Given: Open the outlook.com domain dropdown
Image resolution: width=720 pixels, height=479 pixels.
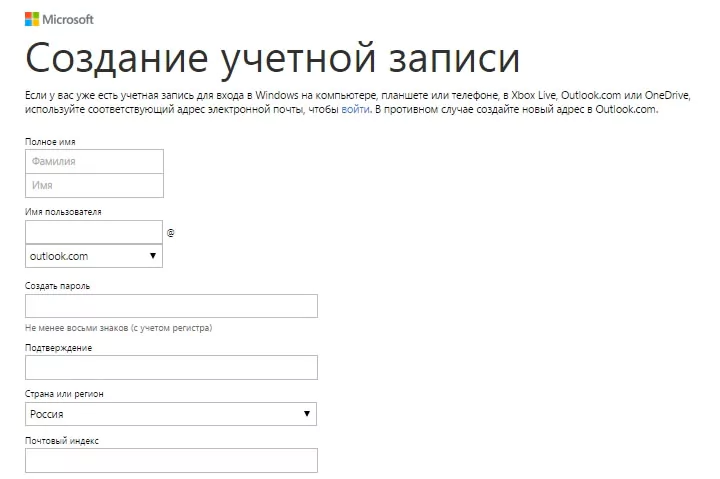Looking at the screenshot, I should click(x=94, y=256).
